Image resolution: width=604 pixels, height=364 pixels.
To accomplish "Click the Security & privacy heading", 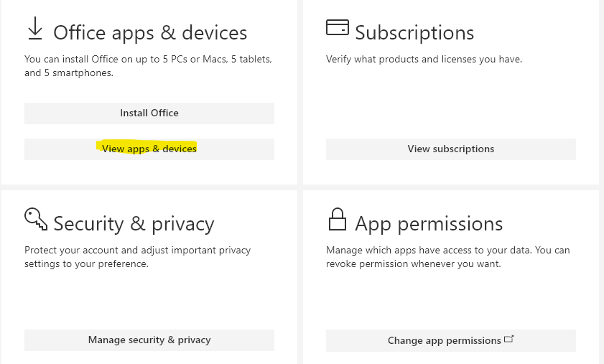I will [x=134, y=224].
